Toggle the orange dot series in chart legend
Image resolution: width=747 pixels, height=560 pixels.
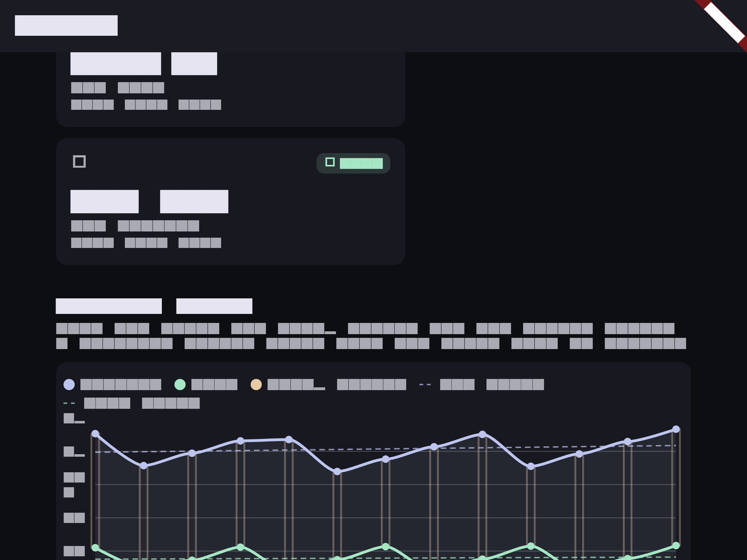coord(328,385)
